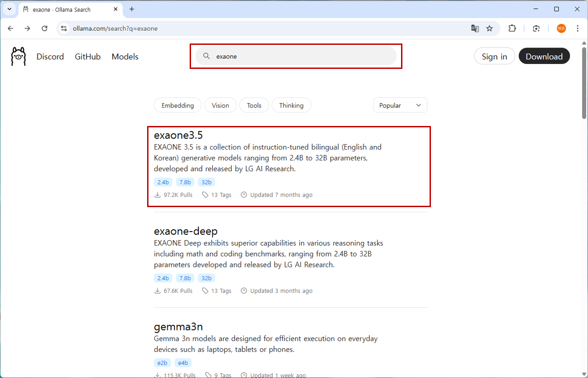The image size is (588, 378).
Task: Reload the current page
Action: click(x=44, y=29)
